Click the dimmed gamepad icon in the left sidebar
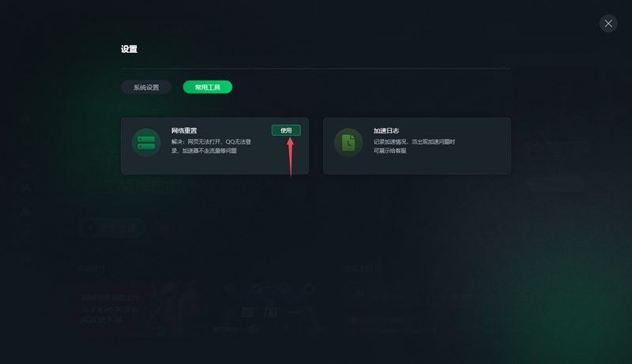 (26, 188)
